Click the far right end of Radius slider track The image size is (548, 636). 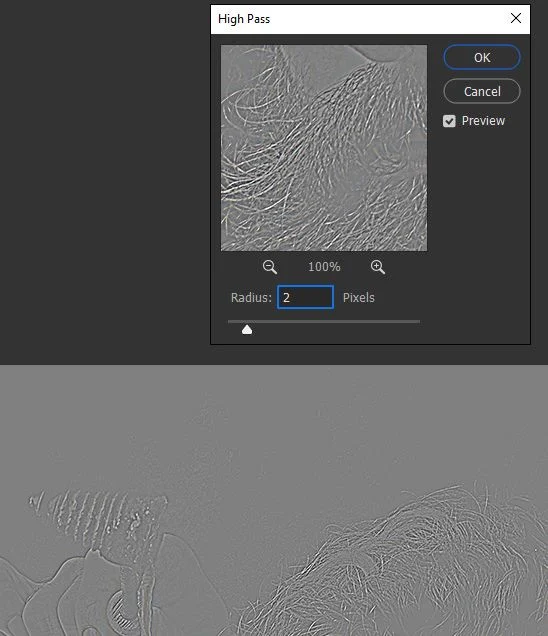(418, 321)
